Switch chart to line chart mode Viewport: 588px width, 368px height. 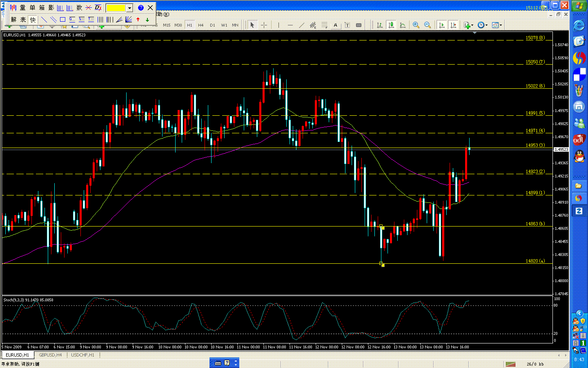(403, 25)
